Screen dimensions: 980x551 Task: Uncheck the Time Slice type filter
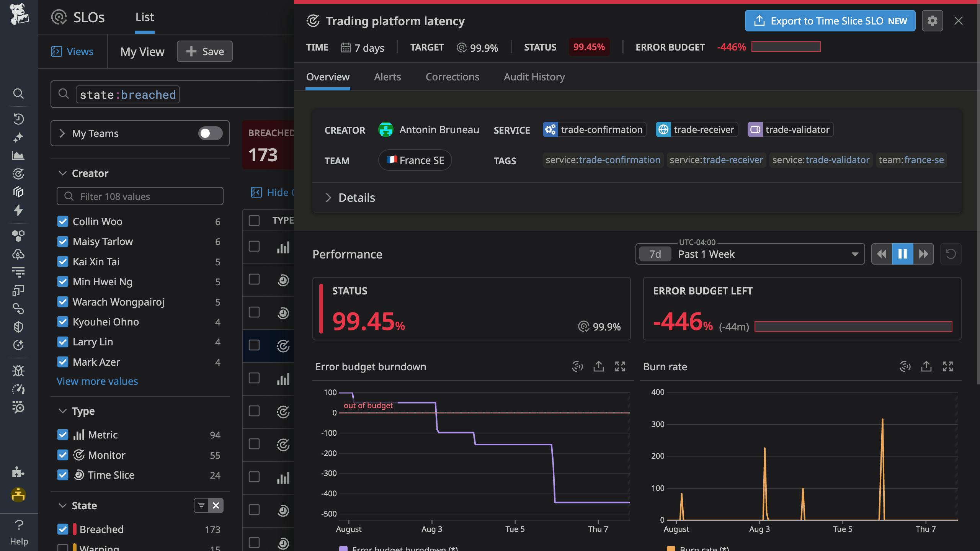(x=63, y=475)
